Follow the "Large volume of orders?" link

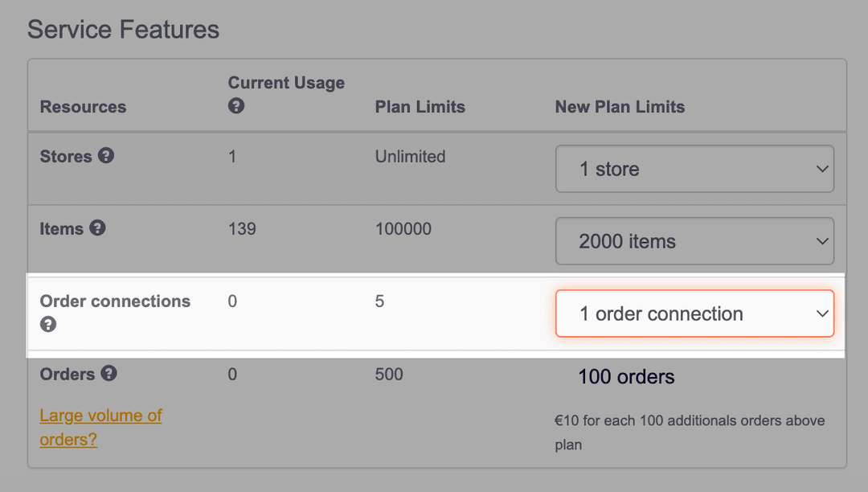point(100,428)
